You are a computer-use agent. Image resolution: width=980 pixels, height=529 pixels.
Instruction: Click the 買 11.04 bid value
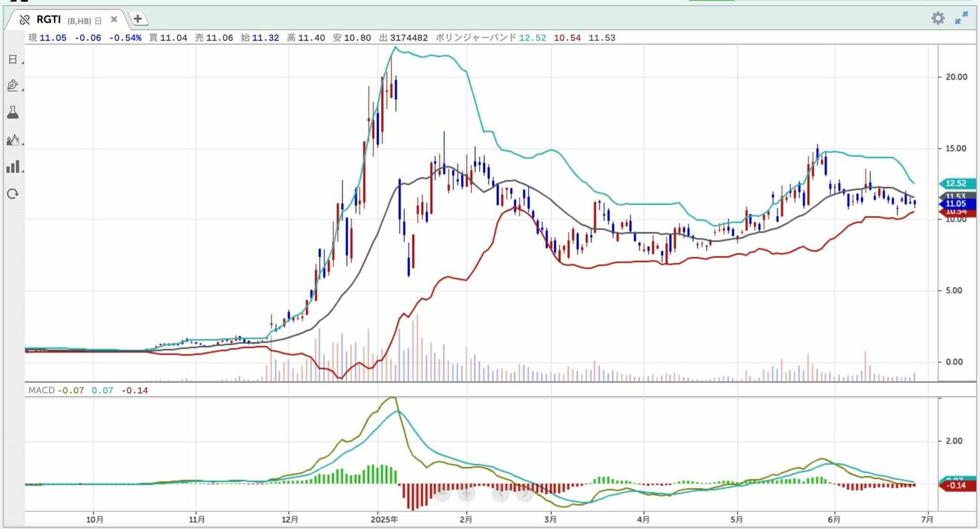[168, 38]
